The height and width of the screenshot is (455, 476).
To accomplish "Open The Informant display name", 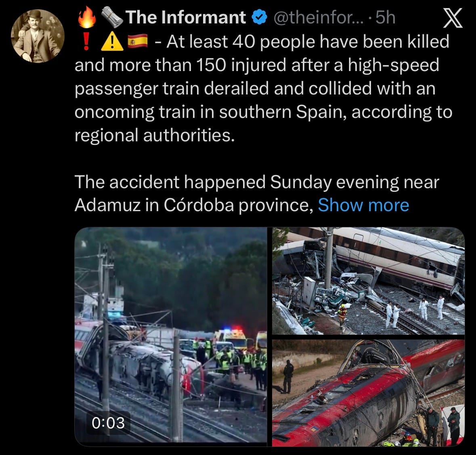I will click(185, 17).
